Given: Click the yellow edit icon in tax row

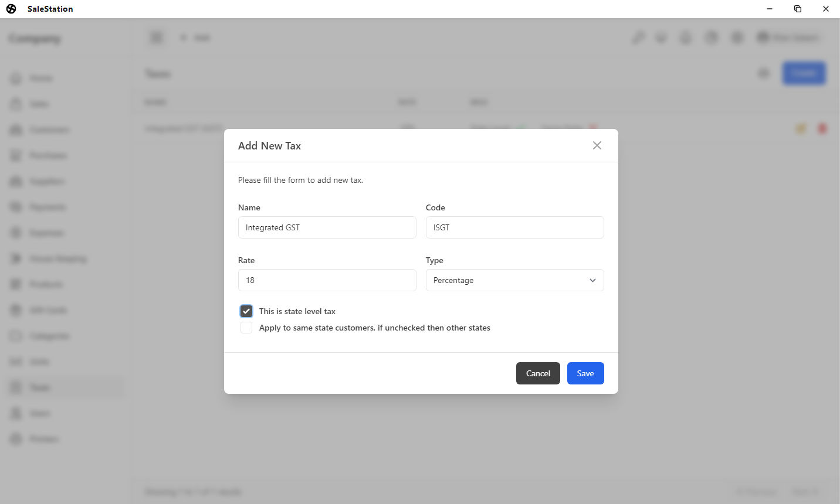Looking at the screenshot, I should pyautogui.click(x=801, y=128).
